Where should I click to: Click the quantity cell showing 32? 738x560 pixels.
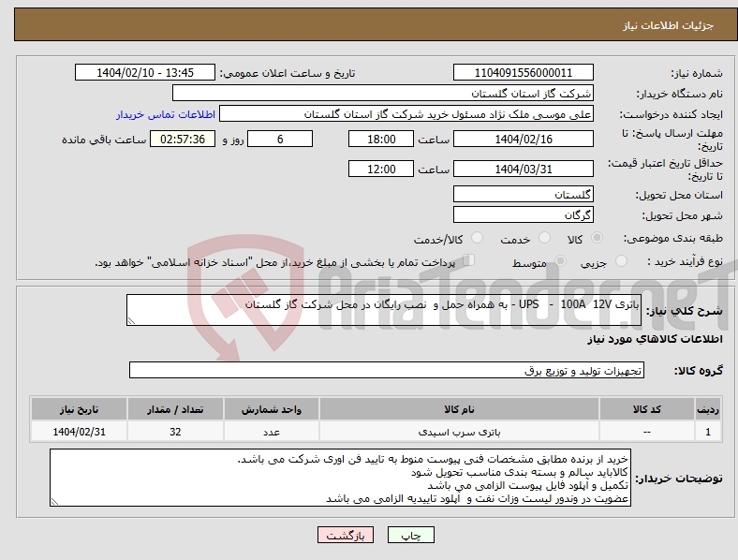pyautogui.click(x=175, y=432)
